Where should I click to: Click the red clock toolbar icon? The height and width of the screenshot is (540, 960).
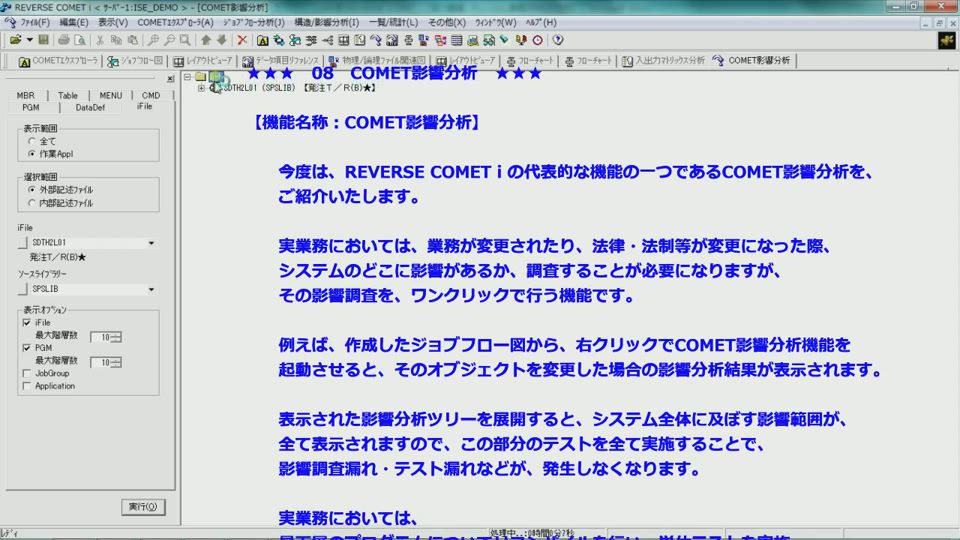pyautogui.click(x=537, y=40)
